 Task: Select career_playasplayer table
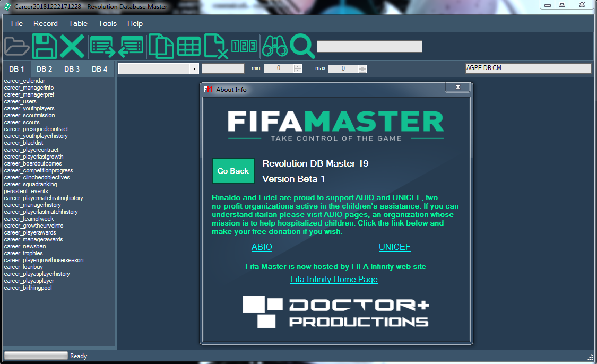click(29, 281)
